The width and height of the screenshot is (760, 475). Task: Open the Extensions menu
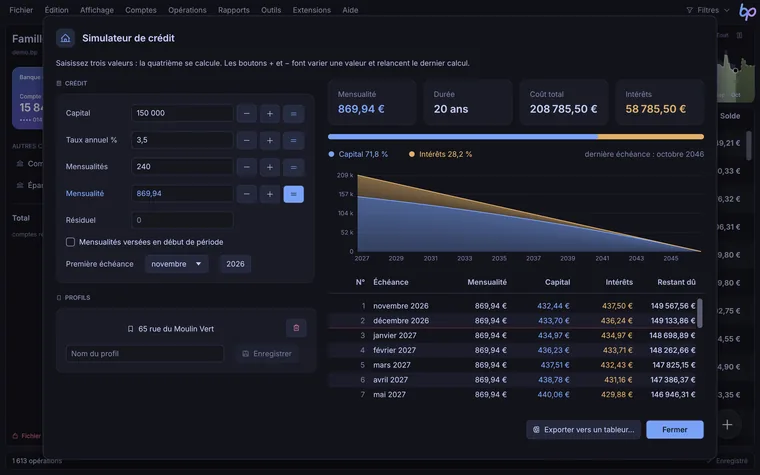pyautogui.click(x=312, y=10)
